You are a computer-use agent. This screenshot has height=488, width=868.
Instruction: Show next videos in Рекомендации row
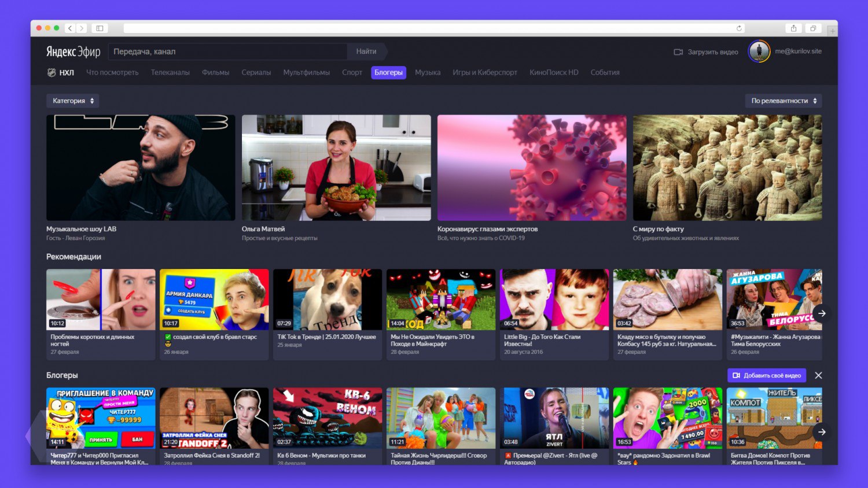coord(822,313)
